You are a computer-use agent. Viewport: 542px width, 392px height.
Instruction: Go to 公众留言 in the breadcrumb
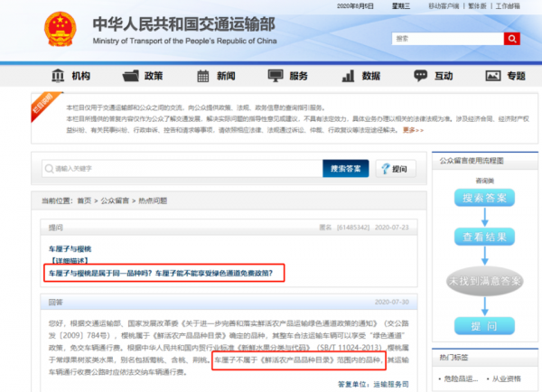115,201
